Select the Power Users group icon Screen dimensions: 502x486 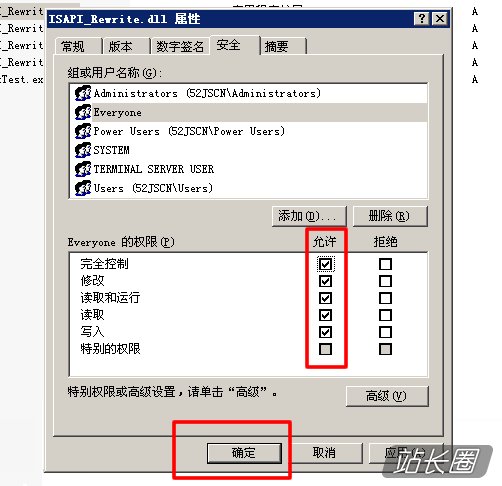(x=83, y=131)
